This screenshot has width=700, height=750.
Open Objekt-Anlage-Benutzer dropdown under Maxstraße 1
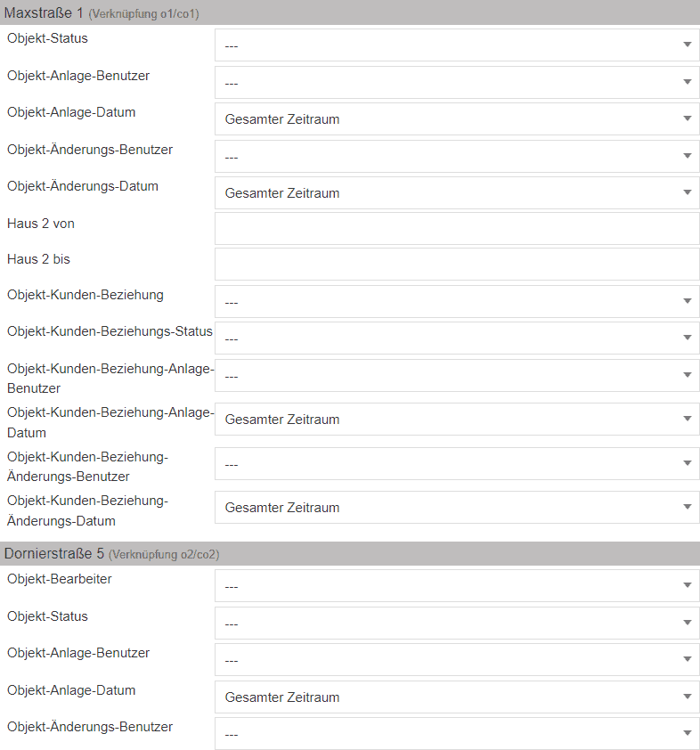[456, 83]
